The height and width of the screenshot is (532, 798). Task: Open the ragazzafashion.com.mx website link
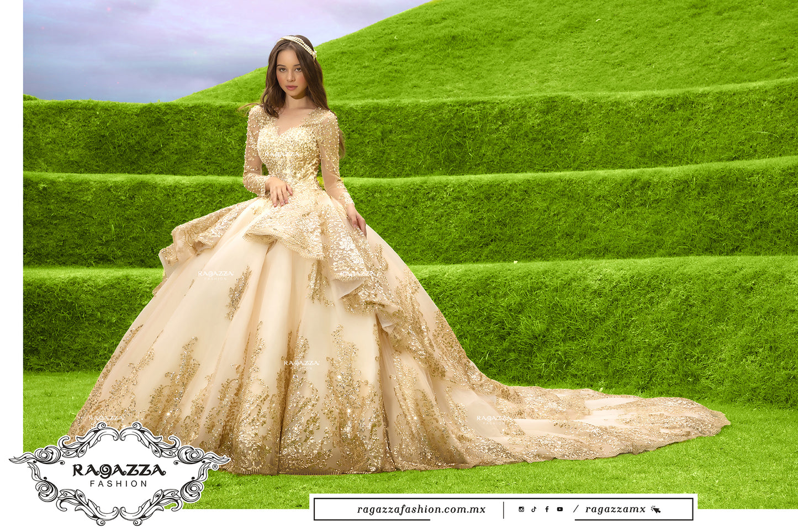pos(421,509)
